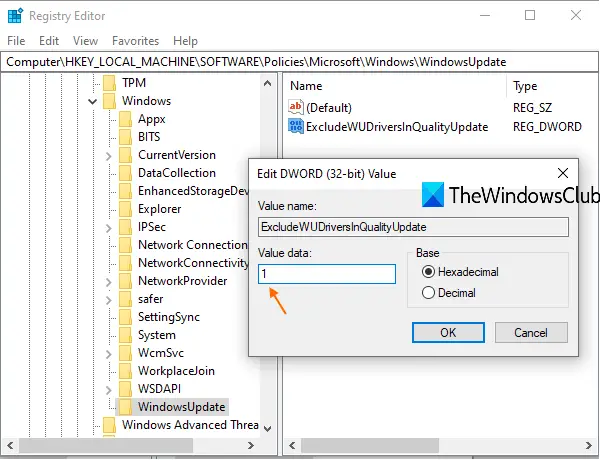Open the View menu
Viewport: 600px width, 460px height.
point(86,41)
